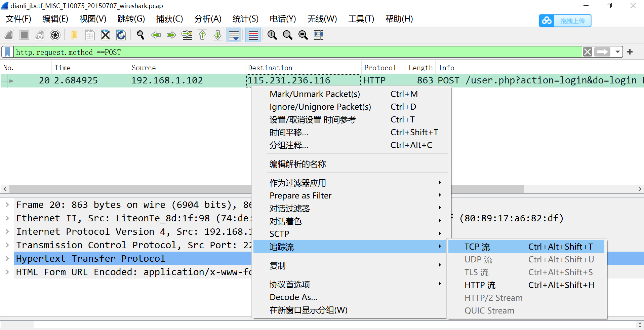Screen dimensions: 644x330
Task: Click the stop capture square icon
Action: click(x=24, y=35)
